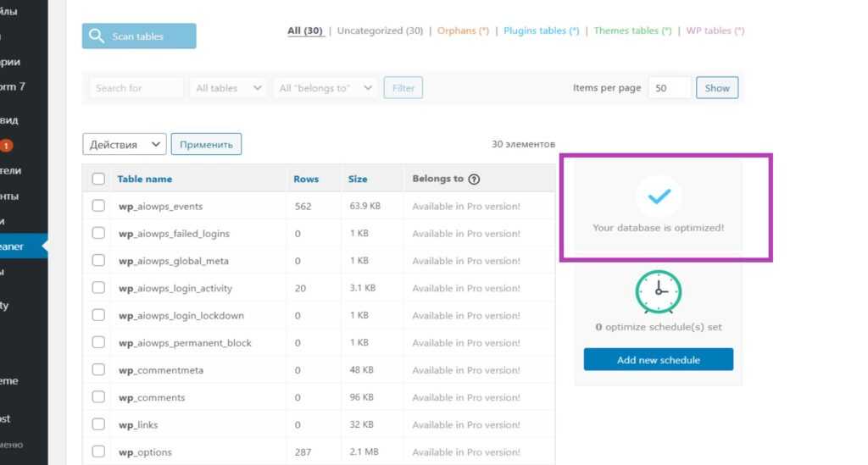Switch to the Uncategorized (30) tab

[x=380, y=30]
